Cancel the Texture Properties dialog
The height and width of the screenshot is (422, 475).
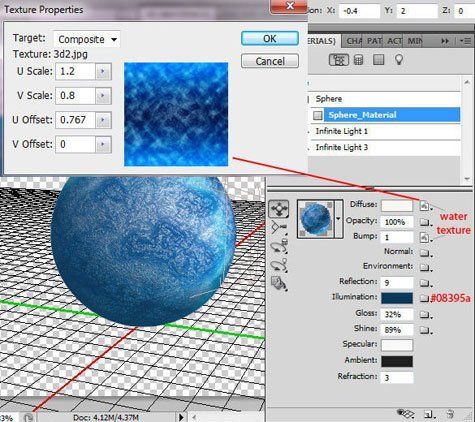[x=270, y=61]
